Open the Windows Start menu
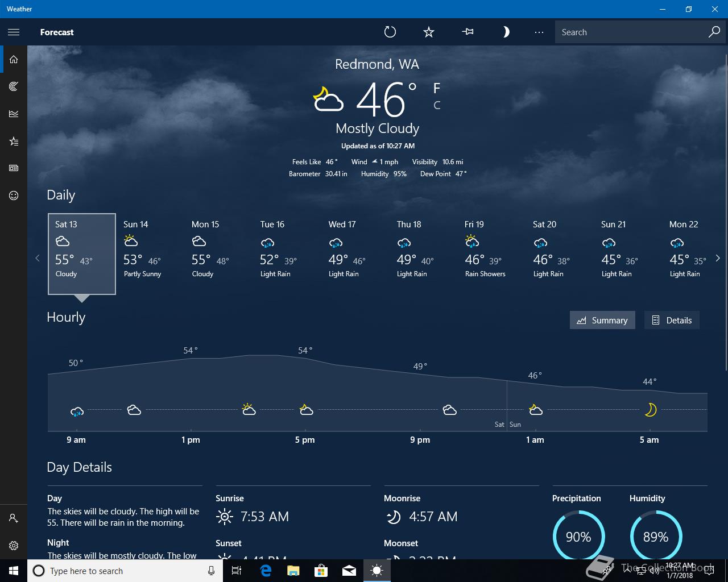 [x=14, y=571]
